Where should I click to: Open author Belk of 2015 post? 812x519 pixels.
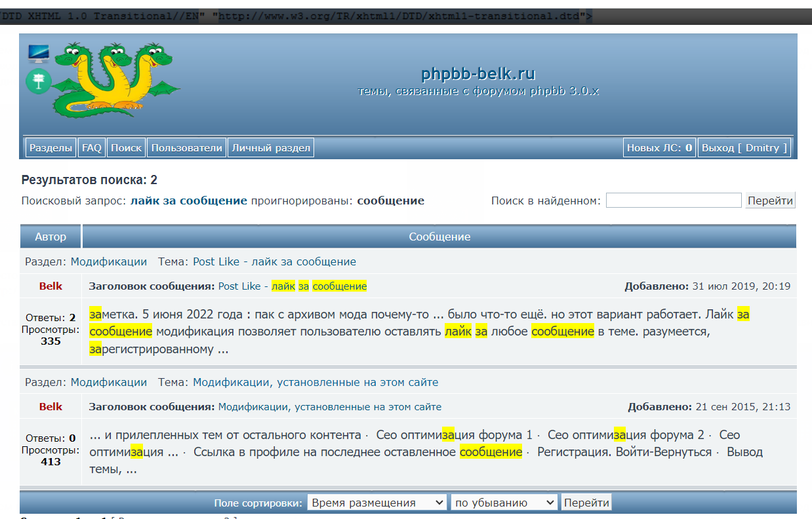click(51, 407)
